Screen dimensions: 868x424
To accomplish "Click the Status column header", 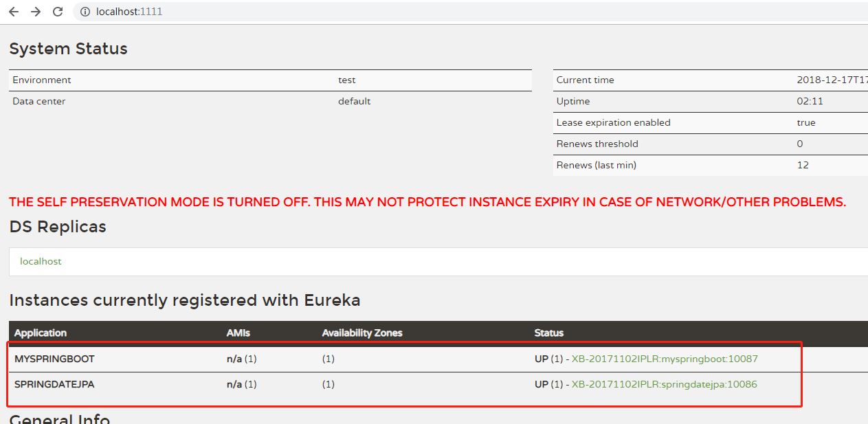I will pos(548,333).
